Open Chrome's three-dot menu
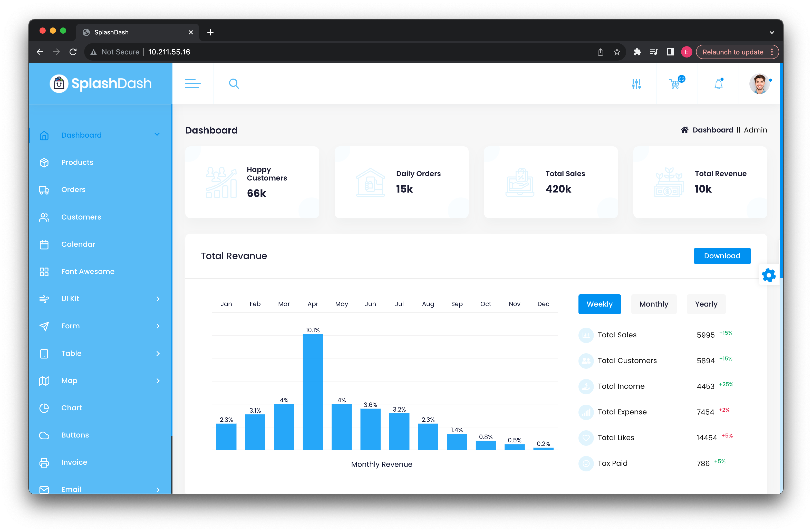812x532 pixels. coord(772,52)
